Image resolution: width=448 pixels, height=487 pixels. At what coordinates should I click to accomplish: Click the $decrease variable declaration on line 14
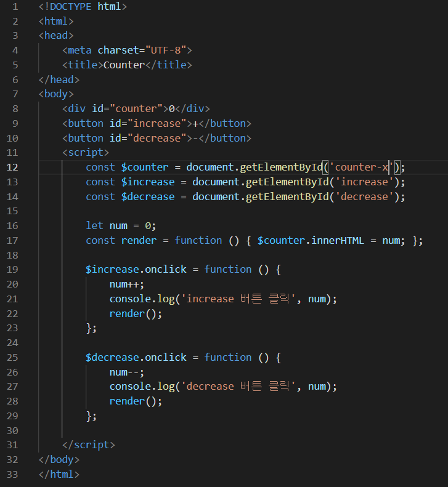click(x=148, y=196)
